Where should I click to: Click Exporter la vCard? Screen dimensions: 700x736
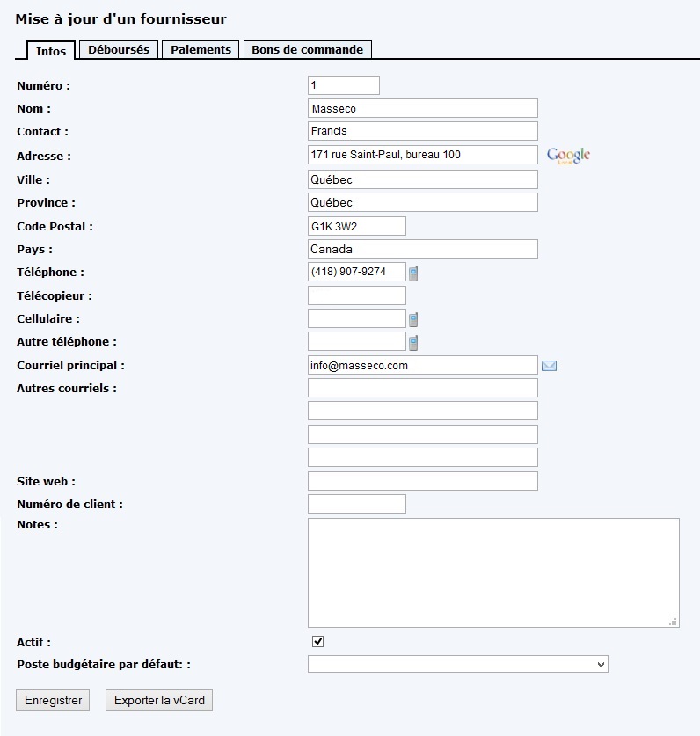pyautogui.click(x=158, y=700)
